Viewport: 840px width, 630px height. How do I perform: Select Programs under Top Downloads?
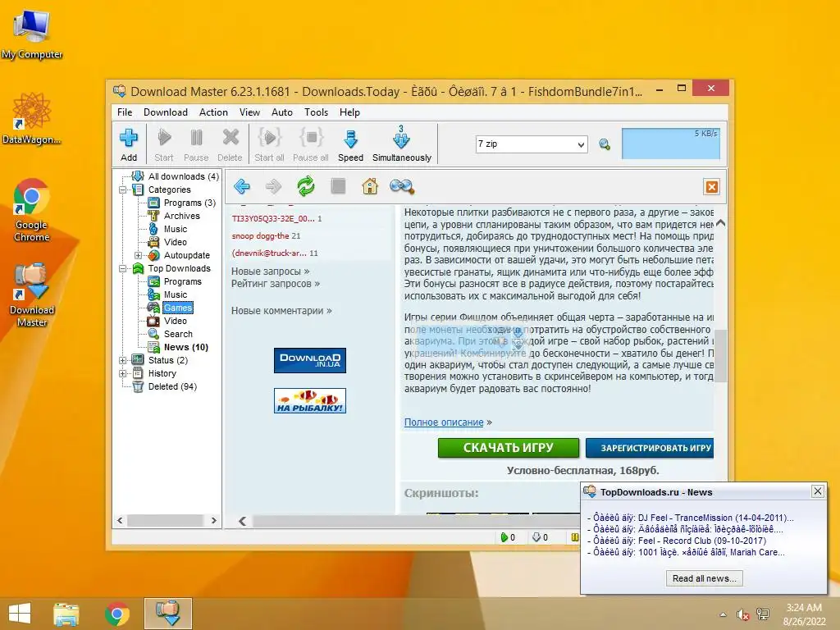pos(182,281)
